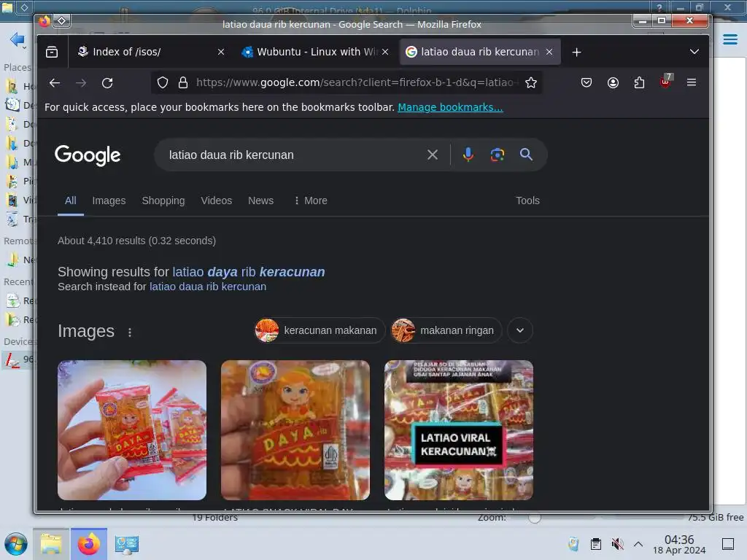
Task: Open the clock and date display
Action: click(x=679, y=544)
